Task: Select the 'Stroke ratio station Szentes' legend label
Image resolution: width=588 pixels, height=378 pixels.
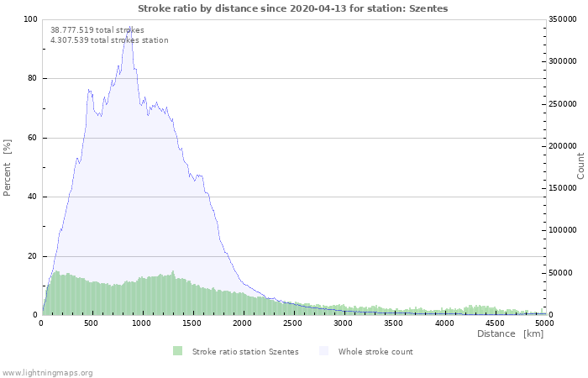Action: click(x=244, y=352)
